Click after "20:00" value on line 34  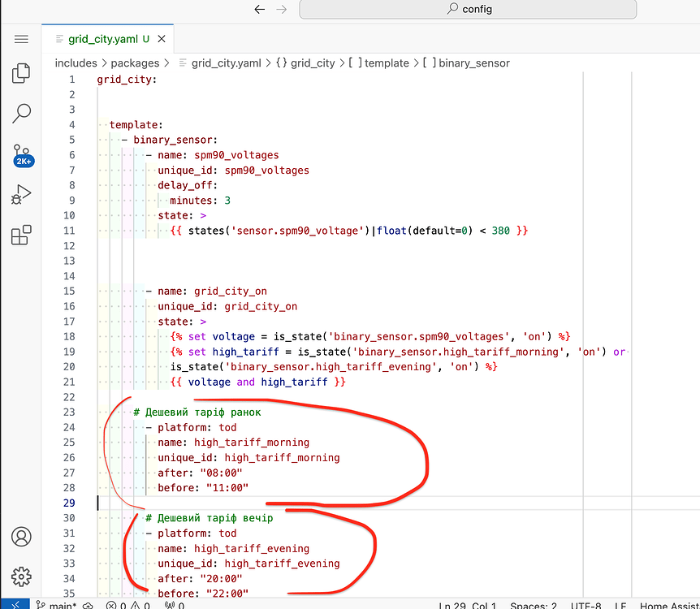[x=222, y=579]
